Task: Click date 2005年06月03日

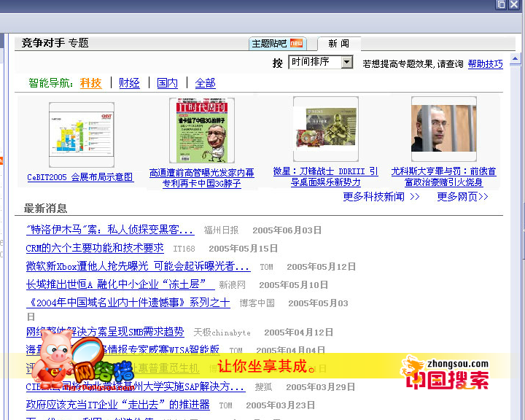Action: click(287, 230)
